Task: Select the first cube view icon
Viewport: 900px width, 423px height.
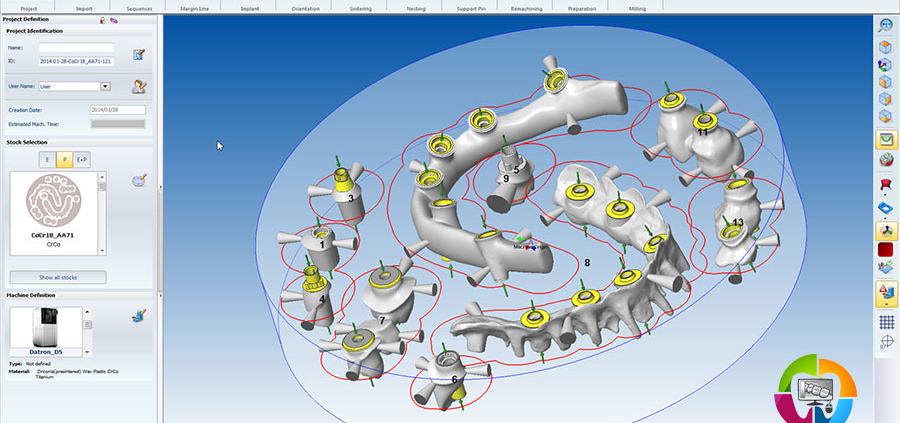Action: tap(886, 48)
